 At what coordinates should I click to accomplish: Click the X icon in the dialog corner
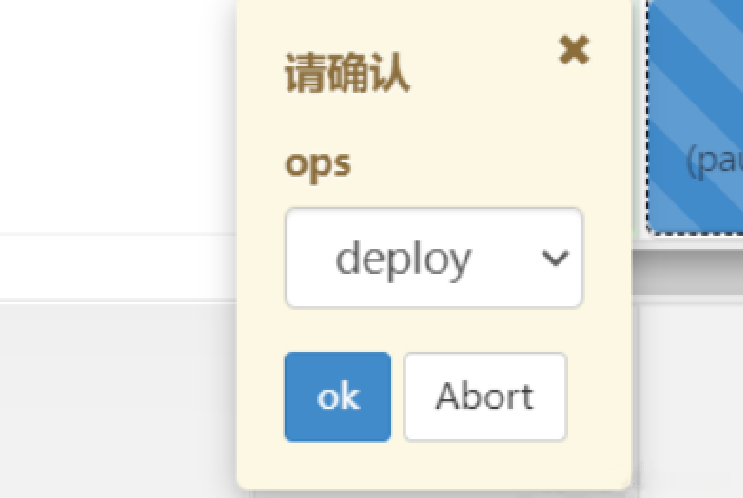574,49
